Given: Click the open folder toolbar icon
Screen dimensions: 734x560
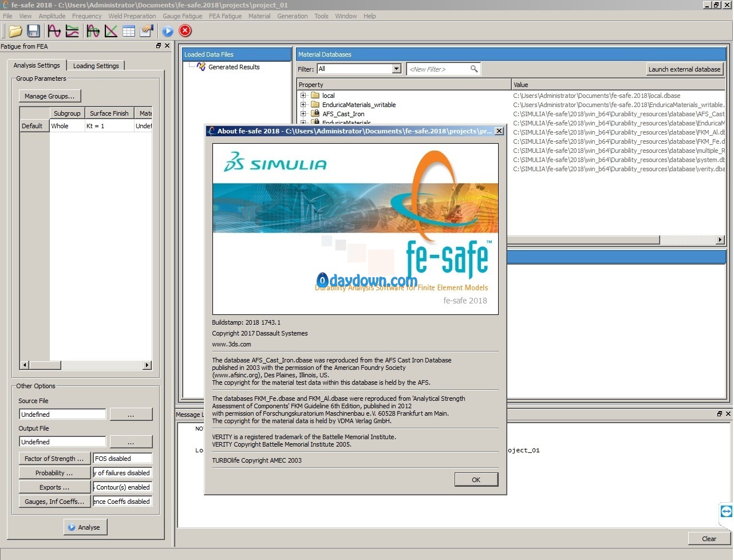Looking at the screenshot, I should [x=15, y=31].
